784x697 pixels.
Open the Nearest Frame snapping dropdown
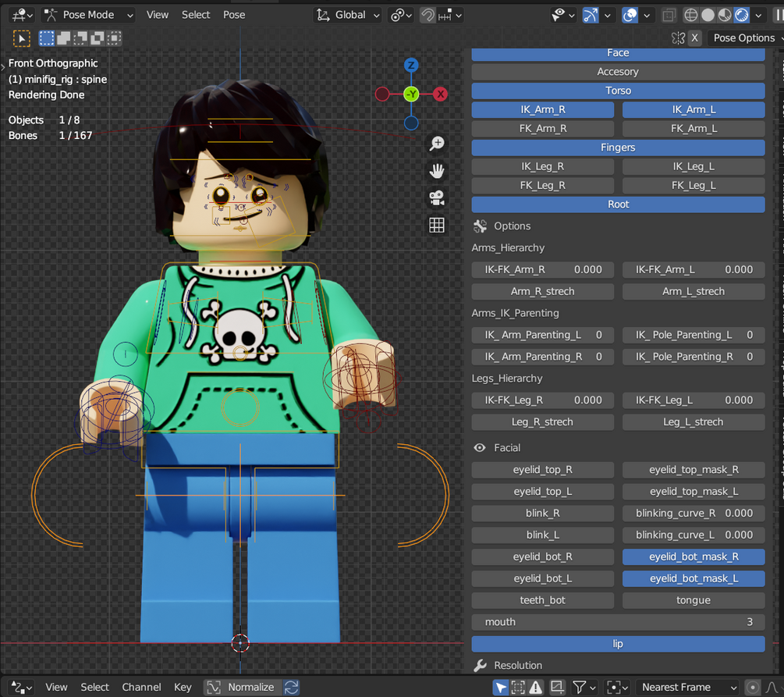click(689, 688)
